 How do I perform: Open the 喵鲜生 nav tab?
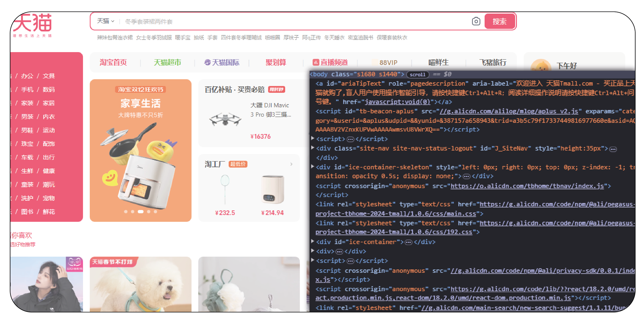tap(439, 62)
